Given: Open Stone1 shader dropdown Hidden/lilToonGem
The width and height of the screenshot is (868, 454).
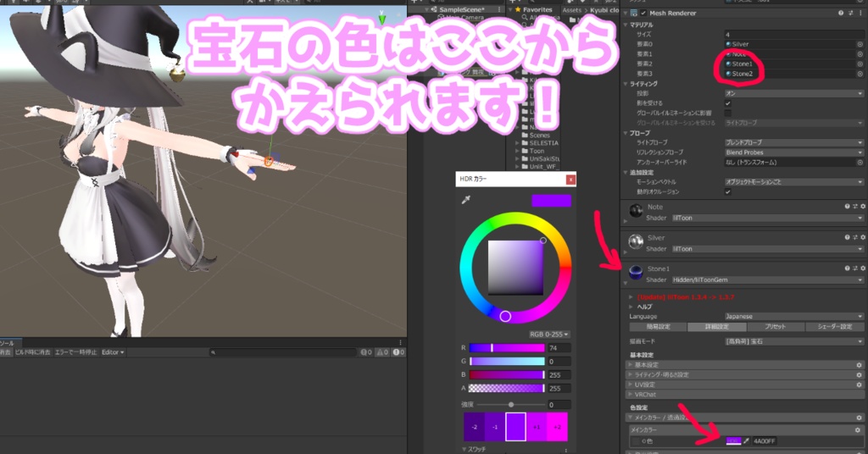Looking at the screenshot, I should 767,280.
